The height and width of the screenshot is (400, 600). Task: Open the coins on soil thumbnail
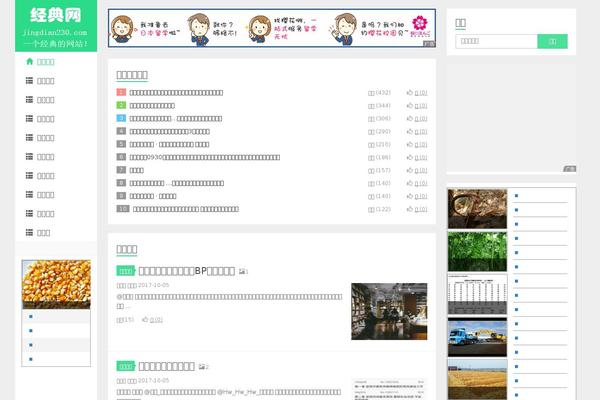(477, 209)
